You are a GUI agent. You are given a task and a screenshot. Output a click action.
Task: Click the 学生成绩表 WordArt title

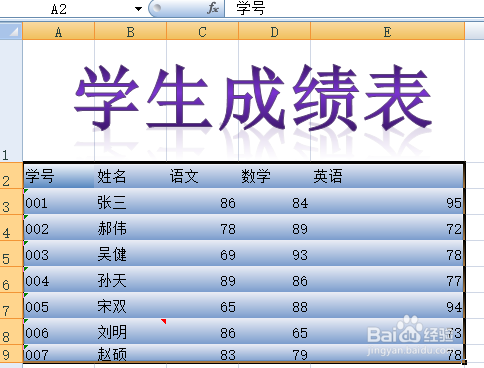(x=253, y=98)
